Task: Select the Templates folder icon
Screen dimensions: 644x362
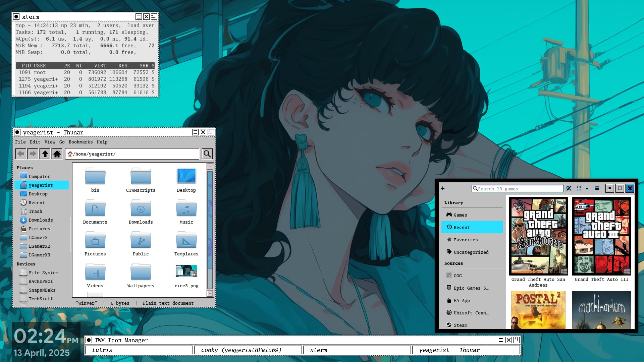Action: point(186,240)
